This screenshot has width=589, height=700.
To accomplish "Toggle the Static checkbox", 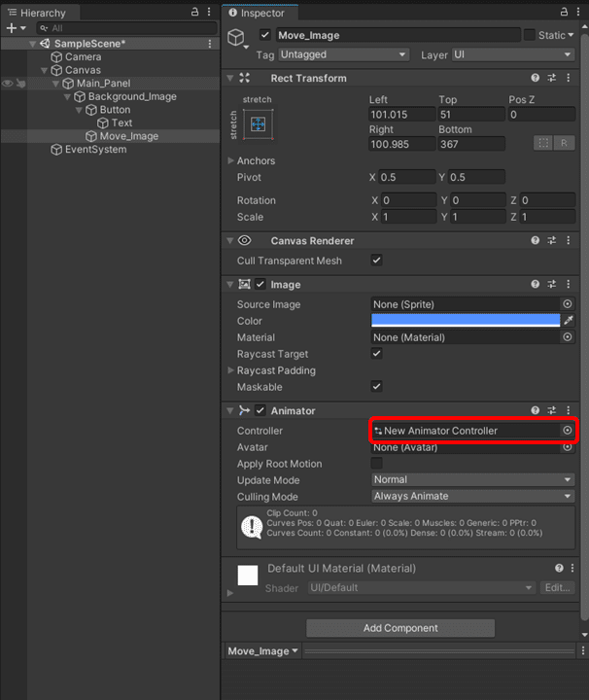I will [530, 35].
